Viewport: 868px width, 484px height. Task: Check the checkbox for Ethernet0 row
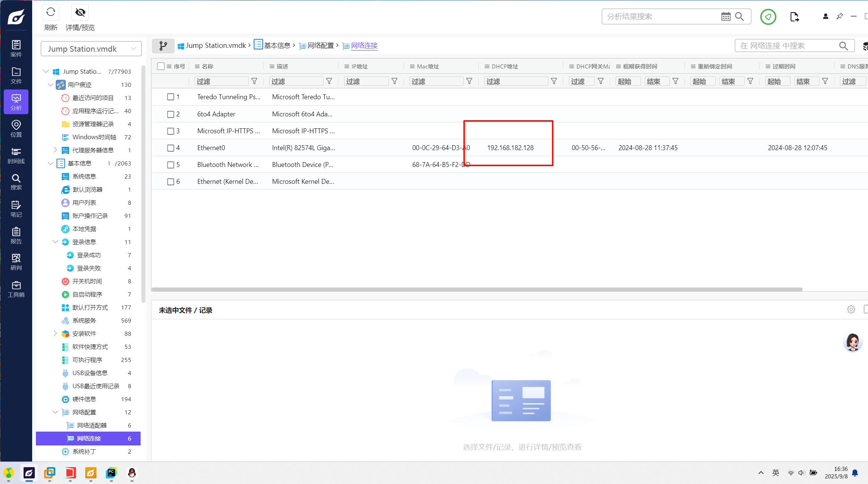pyautogui.click(x=171, y=148)
